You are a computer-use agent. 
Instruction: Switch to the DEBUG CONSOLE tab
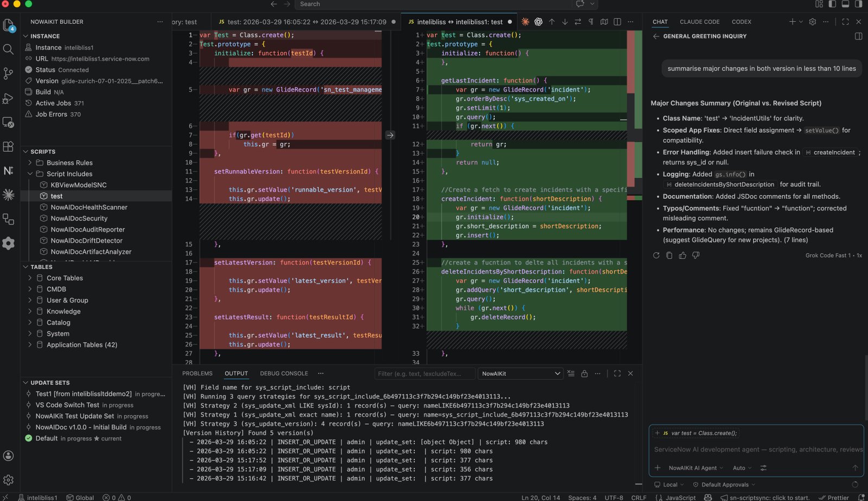[x=284, y=374]
